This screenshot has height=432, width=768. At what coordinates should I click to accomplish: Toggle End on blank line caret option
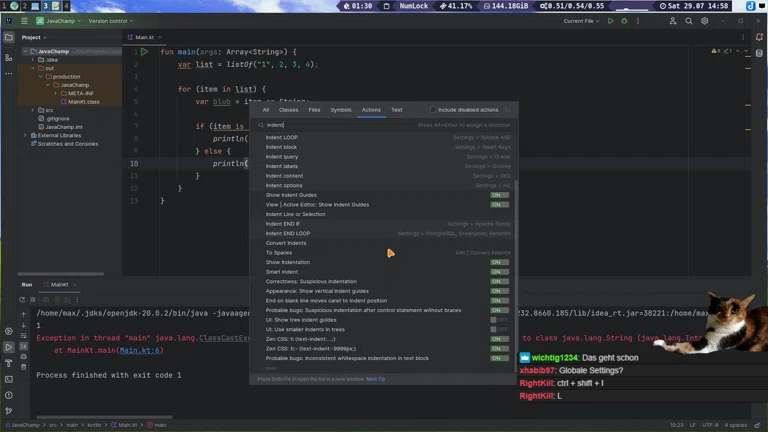click(500, 301)
